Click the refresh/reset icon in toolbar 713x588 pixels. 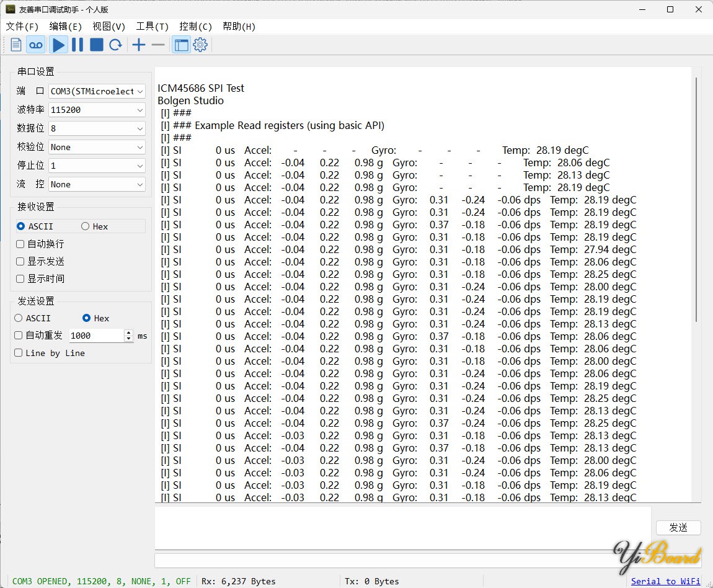point(116,45)
